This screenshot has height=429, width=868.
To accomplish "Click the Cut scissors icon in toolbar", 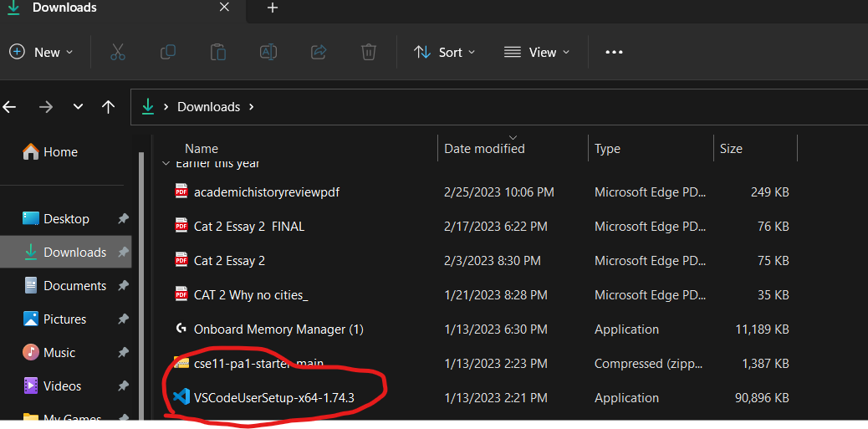I will pyautogui.click(x=117, y=52).
